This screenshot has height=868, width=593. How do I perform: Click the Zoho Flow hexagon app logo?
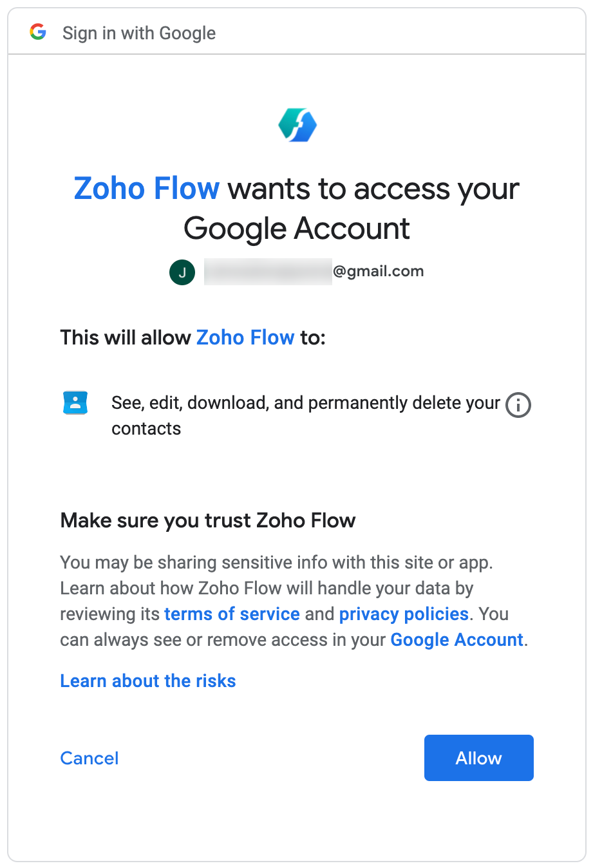[x=297, y=125]
